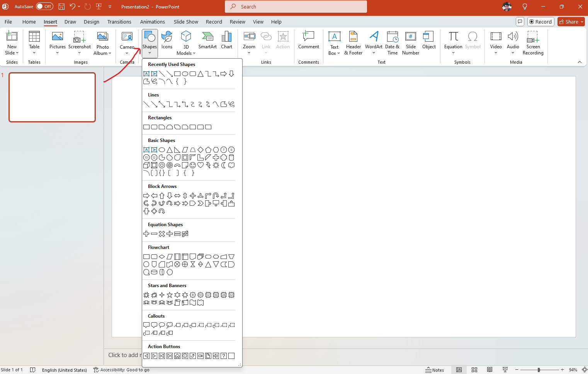This screenshot has height=374, width=588.
Task: Collapse the ribbon with the chevron
Action: click(x=580, y=62)
